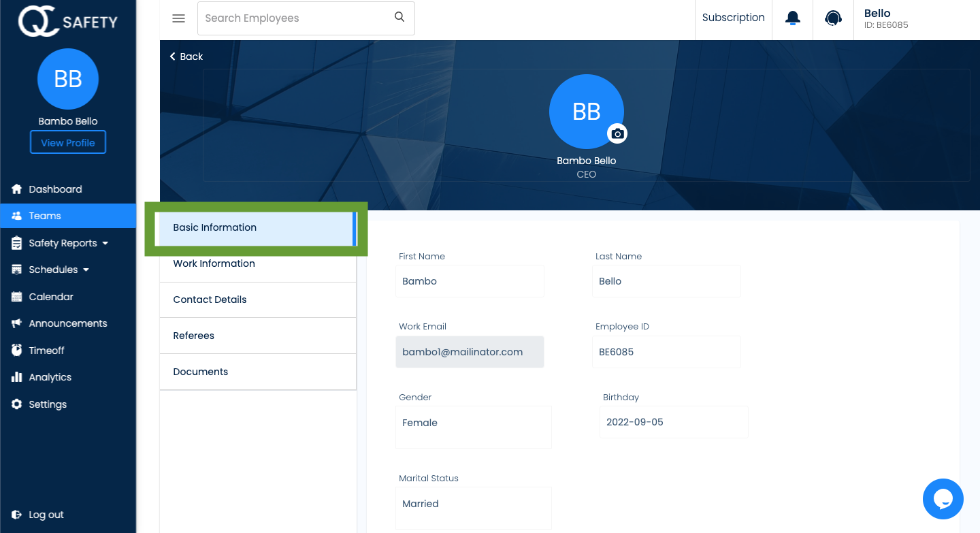This screenshot has width=980, height=533.
Task: Click the Announcements megaphone icon
Action: [17, 323]
